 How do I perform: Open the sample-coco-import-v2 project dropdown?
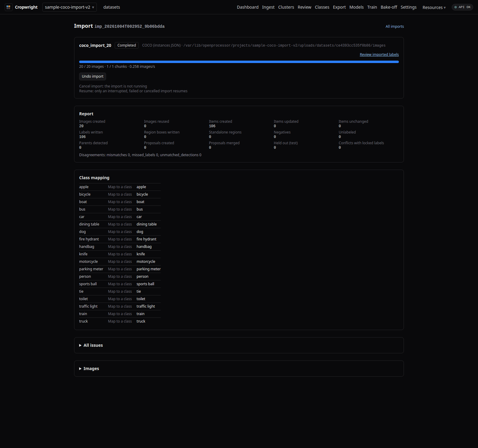pos(69,7)
